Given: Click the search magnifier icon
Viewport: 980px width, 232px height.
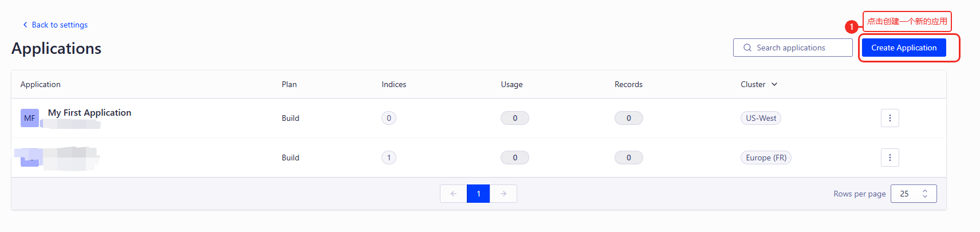Looking at the screenshot, I should pos(747,48).
